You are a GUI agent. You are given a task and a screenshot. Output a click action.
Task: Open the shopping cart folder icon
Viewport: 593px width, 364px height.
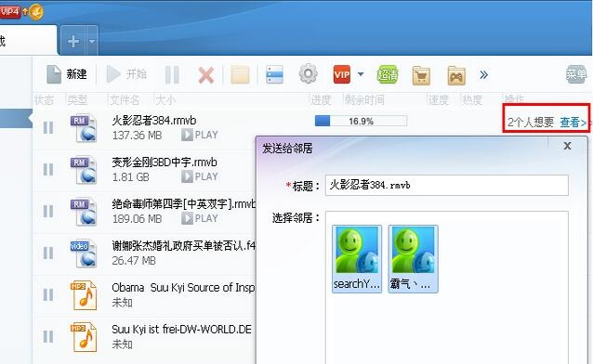point(421,75)
